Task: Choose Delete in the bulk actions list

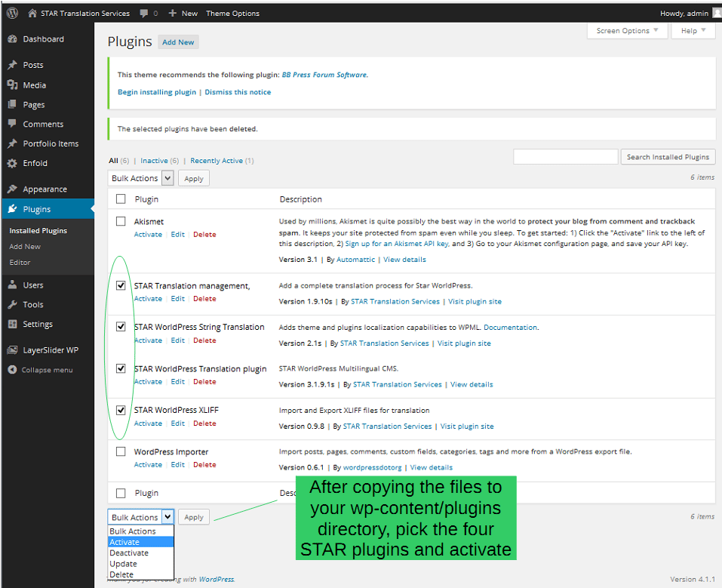Action: 141,574
